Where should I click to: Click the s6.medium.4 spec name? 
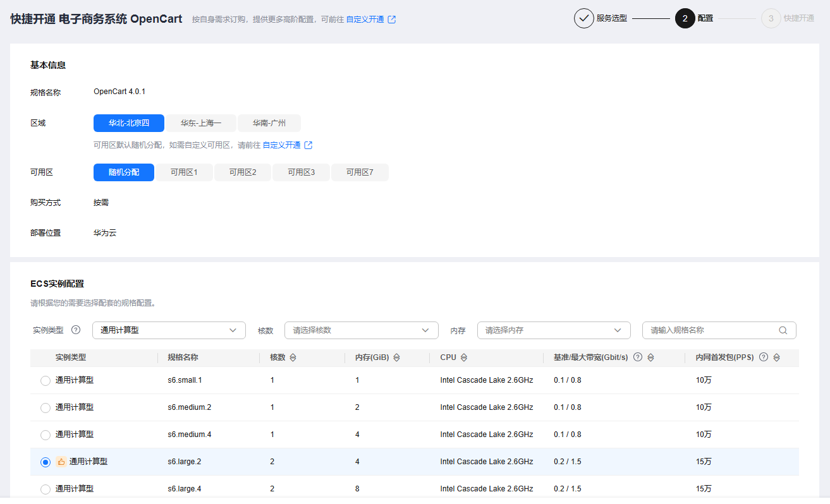[x=190, y=435]
